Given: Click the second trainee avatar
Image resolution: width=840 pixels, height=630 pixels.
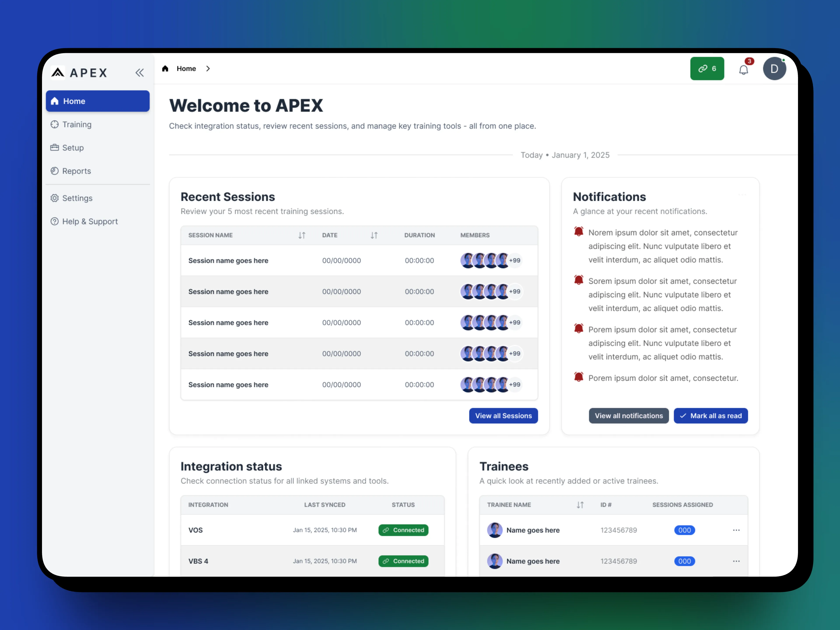Looking at the screenshot, I should point(495,562).
